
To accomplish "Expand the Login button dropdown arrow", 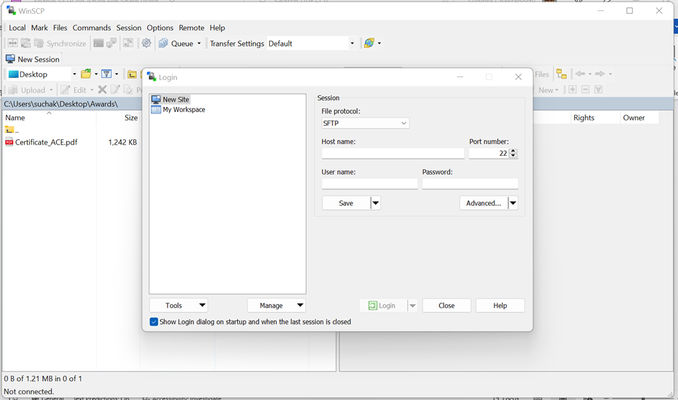I will [x=412, y=305].
